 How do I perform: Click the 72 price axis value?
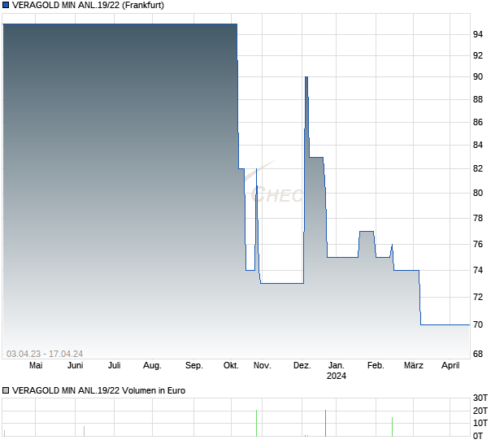(x=478, y=297)
